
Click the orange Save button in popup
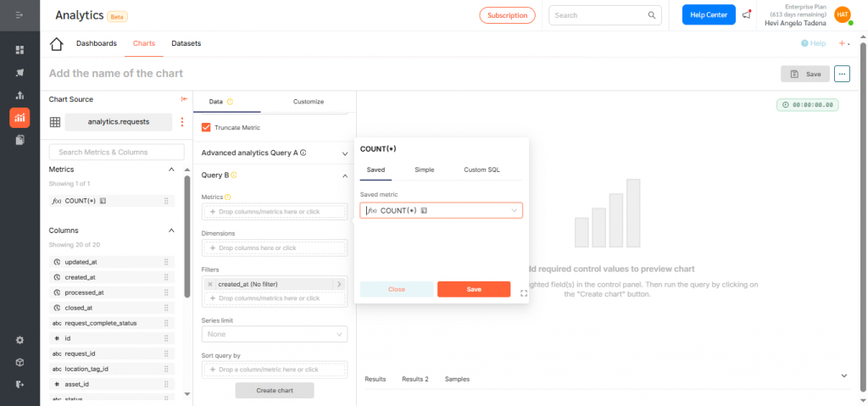474,289
